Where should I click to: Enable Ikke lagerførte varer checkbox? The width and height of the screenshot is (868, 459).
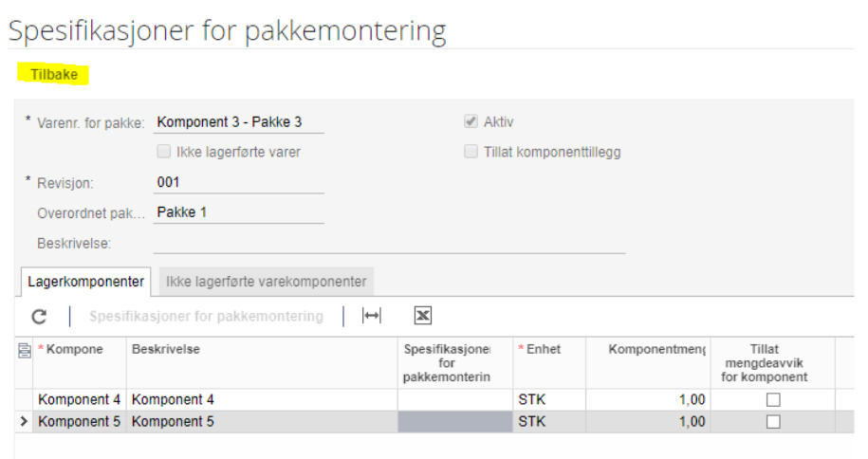click(x=164, y=152)
